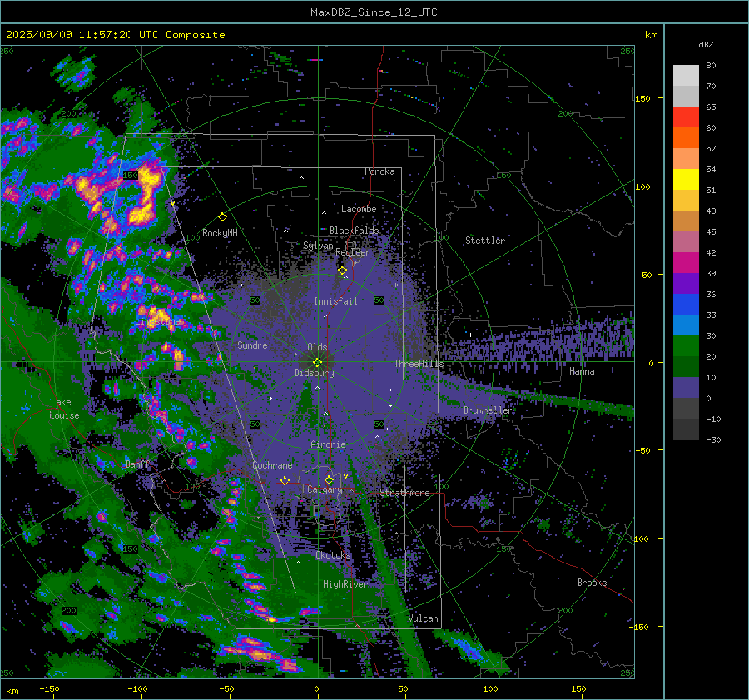Click the Sylvan label
The width and height of the screenshot is (749, 700).
(318, 246)
